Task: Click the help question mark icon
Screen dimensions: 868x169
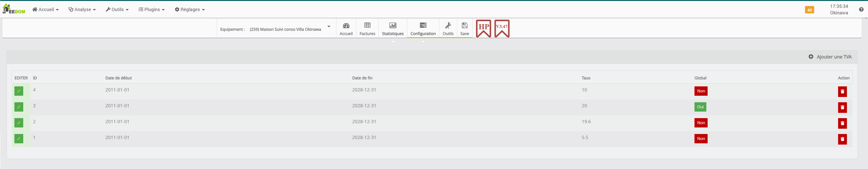Action: pyautogui.click(x=861, y=9)
